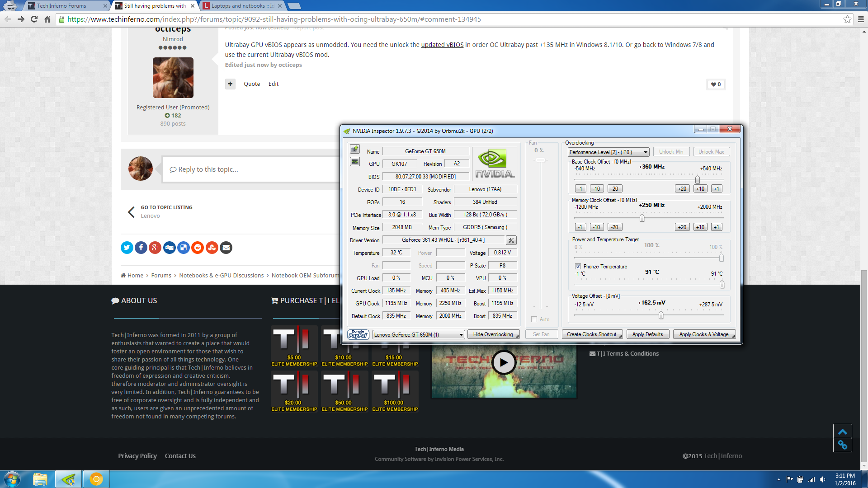This screenshot has width=868, height=488.
Task: Click the Memory Clock Offset slider handle
Action: (x=642, y=218)
